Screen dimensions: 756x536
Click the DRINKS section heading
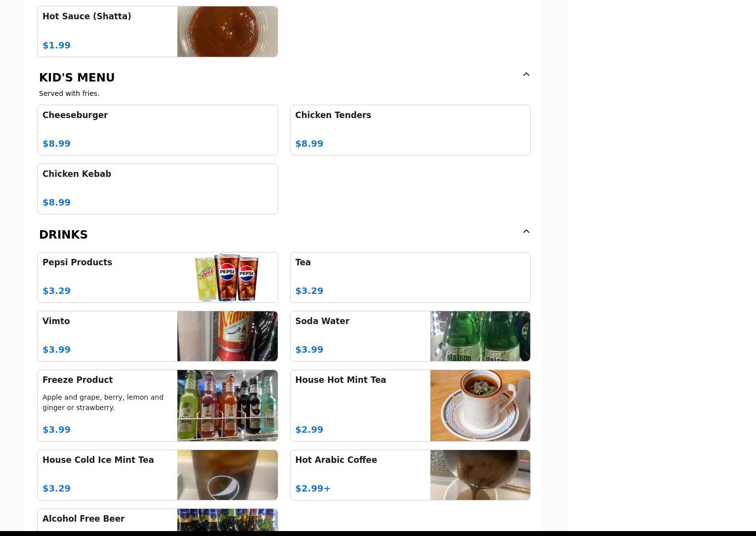point(63,235)
